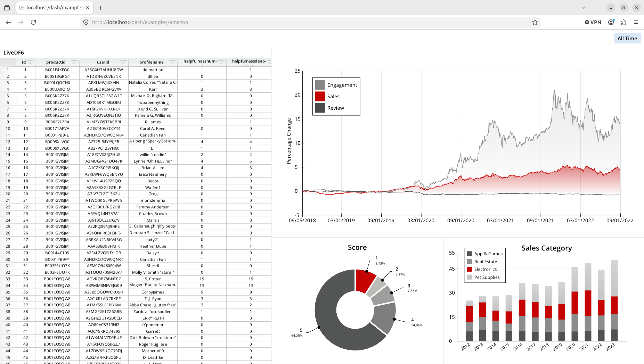The width and height of the screenshot is (644, 364).
Task: Toggle the Pet Supplies legend entry
Action: pyautogui.click(x=483, y=277)
